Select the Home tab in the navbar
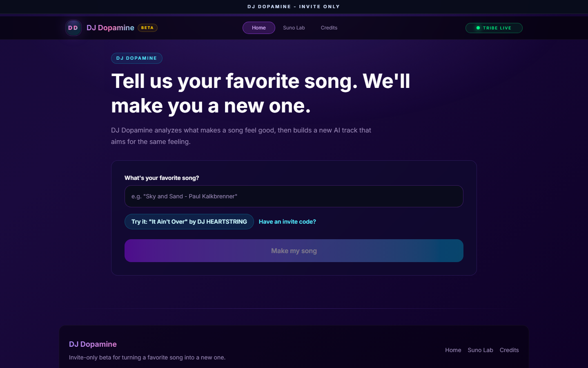Screen dimensions: 588x368 point(258,27)
